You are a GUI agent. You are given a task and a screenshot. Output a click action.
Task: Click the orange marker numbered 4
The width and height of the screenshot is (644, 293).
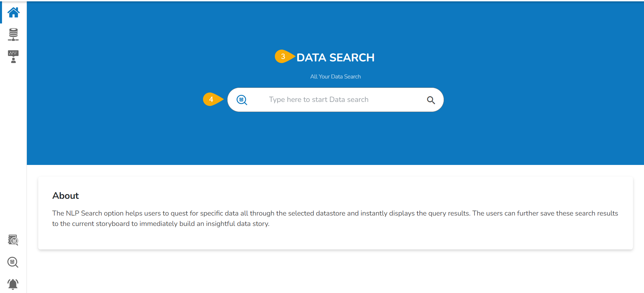211,99
